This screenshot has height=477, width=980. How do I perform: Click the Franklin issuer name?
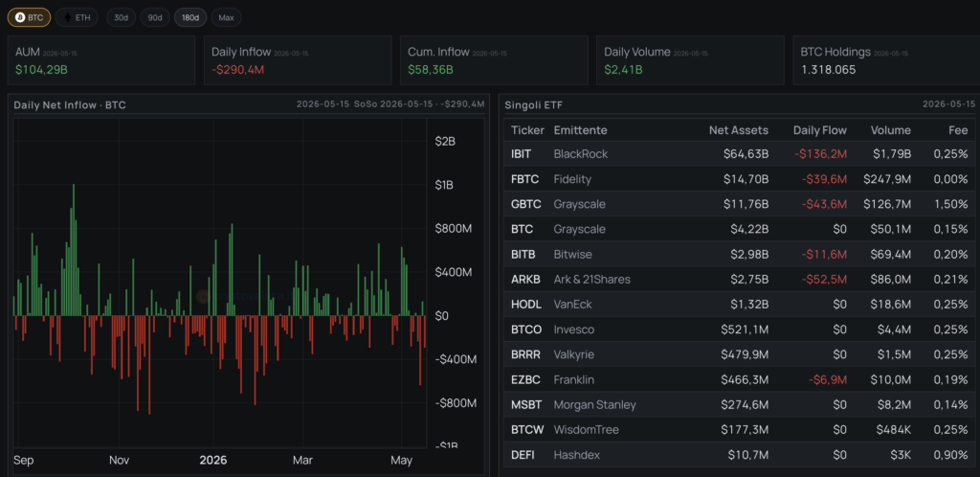point(574,379)
